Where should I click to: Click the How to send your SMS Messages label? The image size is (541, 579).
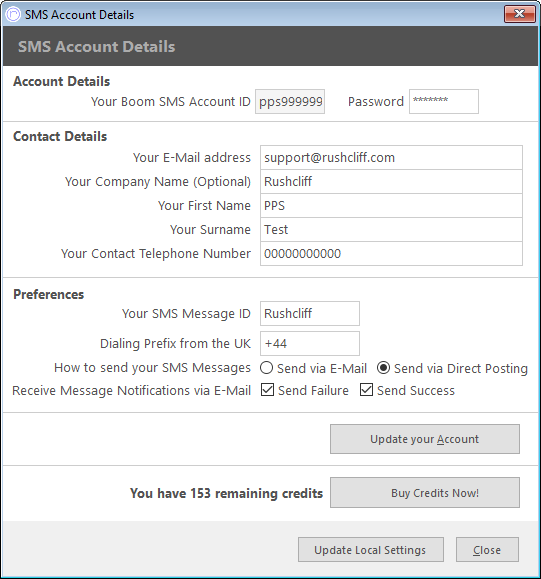click(x=152, y=368)
